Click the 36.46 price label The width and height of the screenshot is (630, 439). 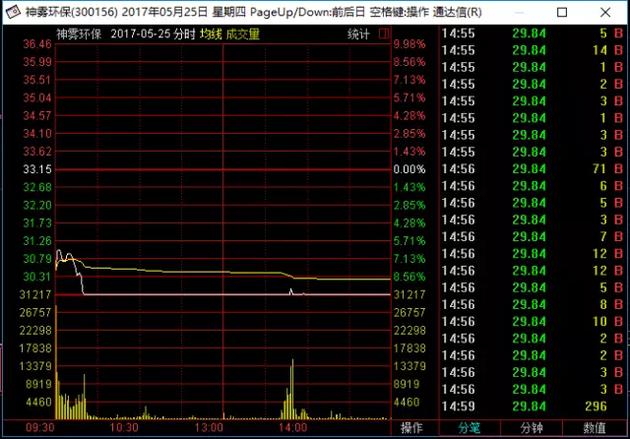click(37, 44)
